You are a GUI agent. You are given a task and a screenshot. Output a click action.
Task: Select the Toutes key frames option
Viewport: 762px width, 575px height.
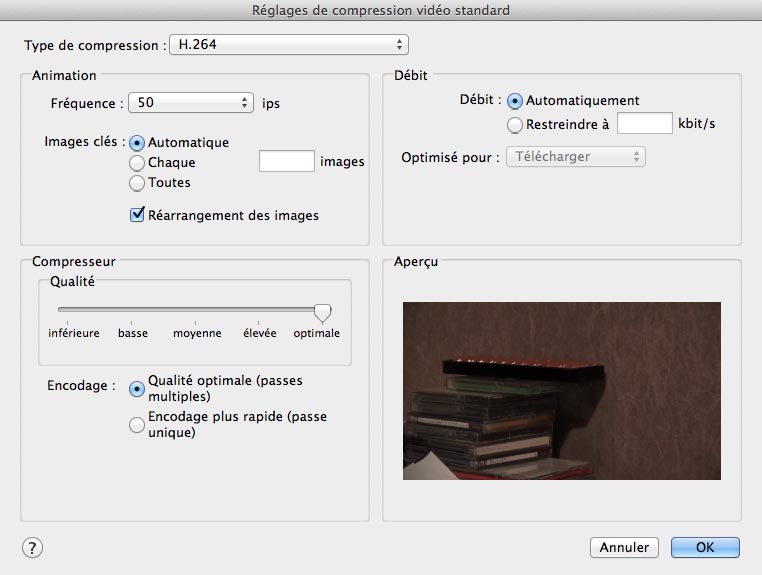click(137, 183)
